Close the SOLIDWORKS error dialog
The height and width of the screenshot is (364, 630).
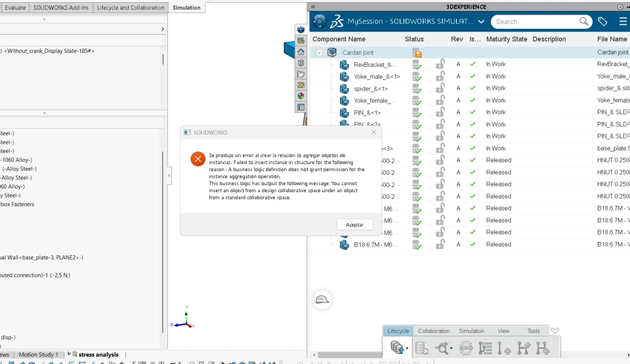373,132
